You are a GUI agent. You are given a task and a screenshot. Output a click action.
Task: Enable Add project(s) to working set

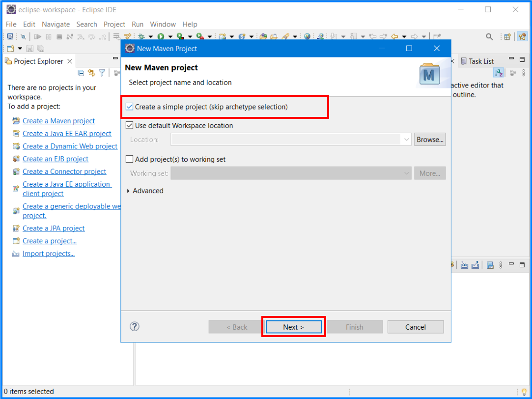click(x=129, y=159)
